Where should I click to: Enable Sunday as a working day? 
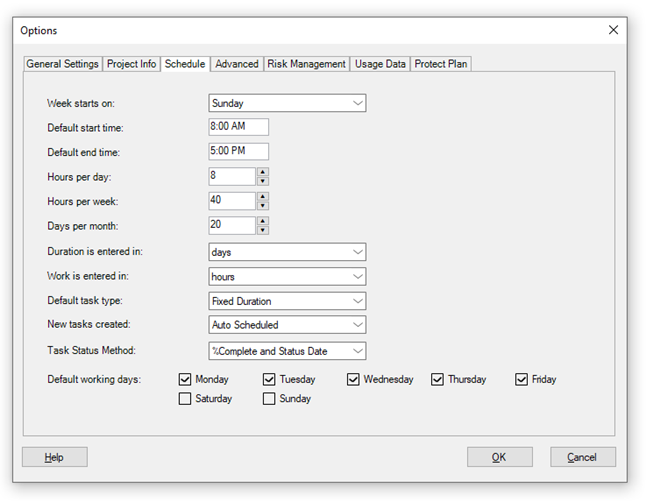tap(269, 399)
